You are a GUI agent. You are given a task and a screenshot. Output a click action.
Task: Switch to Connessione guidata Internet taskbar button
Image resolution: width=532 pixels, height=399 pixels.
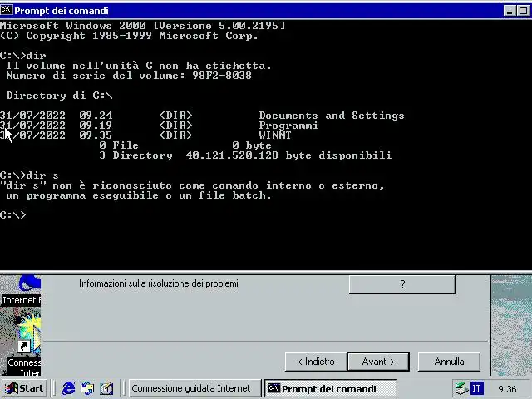click(x=195, y=388)
